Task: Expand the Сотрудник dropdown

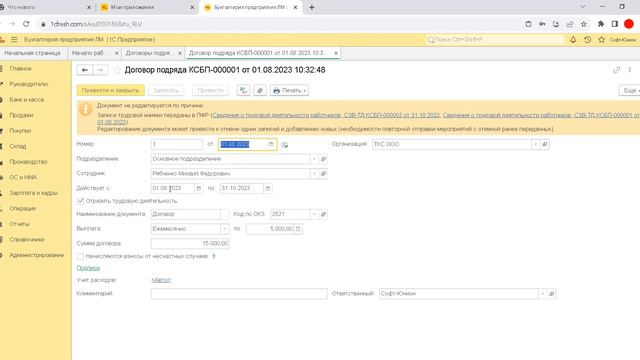Action: [314, 173]
